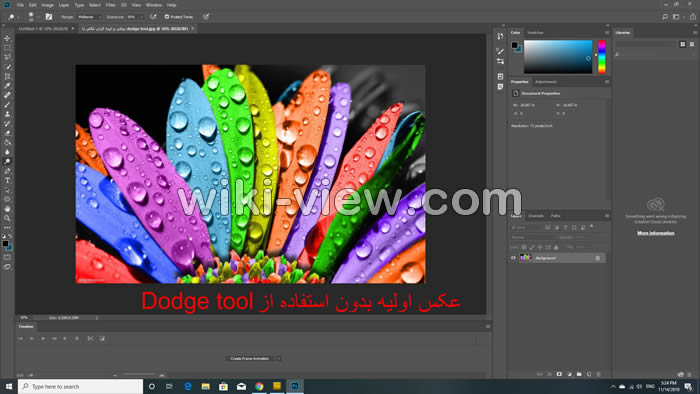Add a layer mask button
This screenshot has height=394, width=700.
(559, 374)
